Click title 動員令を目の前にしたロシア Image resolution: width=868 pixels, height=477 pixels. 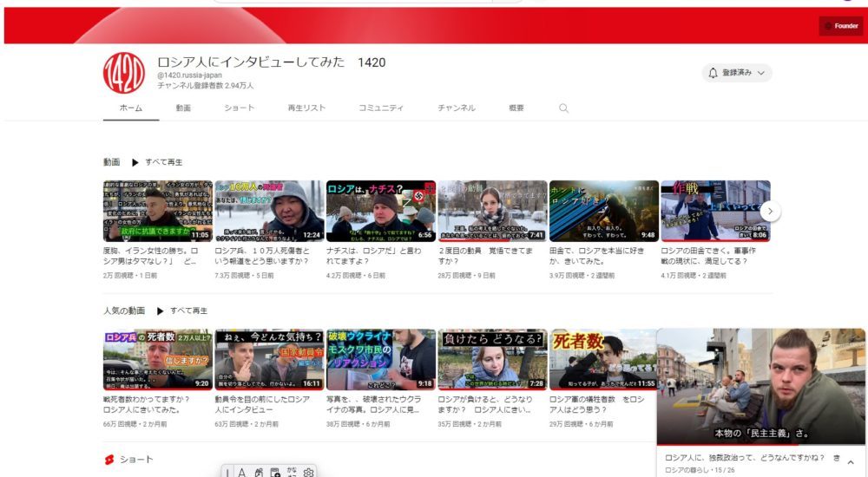coord(262,404)
